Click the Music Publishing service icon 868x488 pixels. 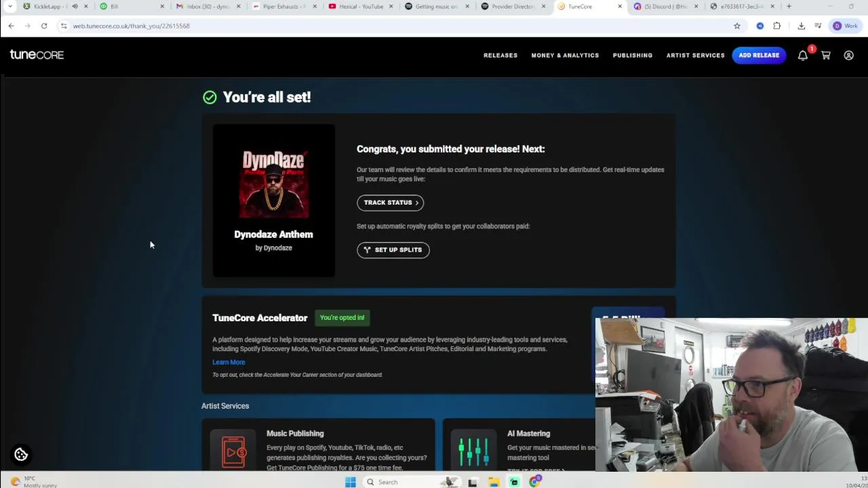click(x=233, y=451)
